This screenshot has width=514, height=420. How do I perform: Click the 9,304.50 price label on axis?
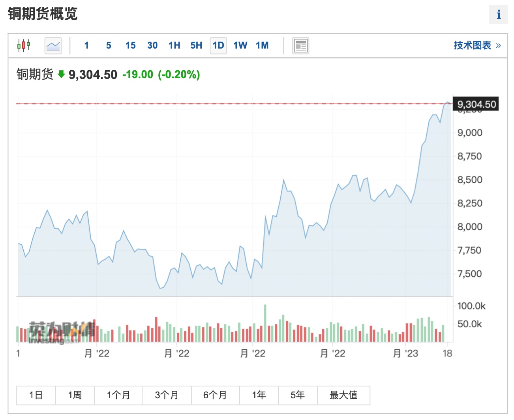tap(476, 104)
